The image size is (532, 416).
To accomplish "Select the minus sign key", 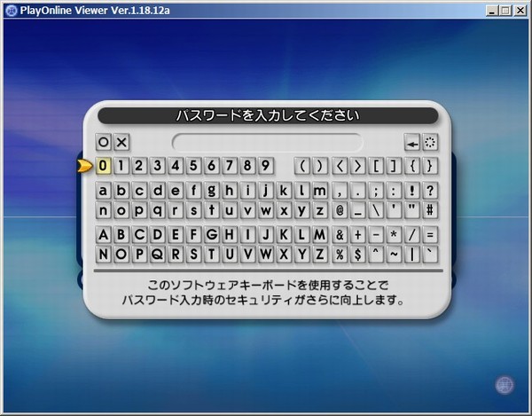I will [x=376, y=235].
